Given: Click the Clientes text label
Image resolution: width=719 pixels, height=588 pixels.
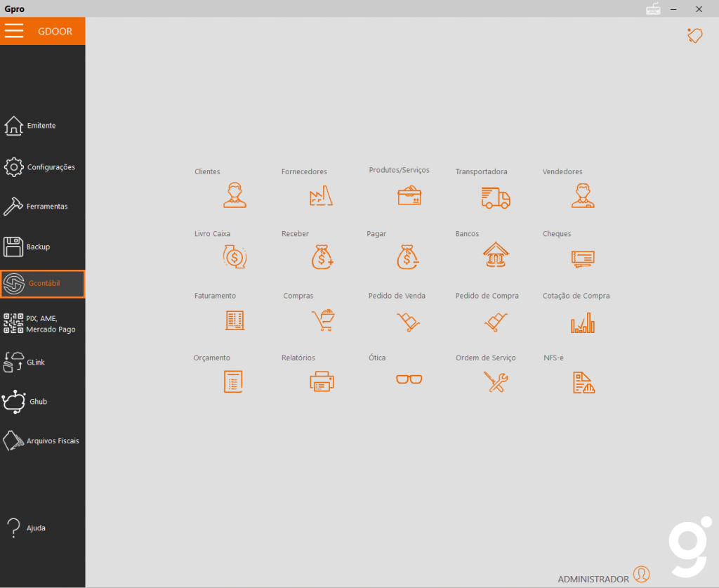Looking at the screenshot, I should [x=207, y=171].
